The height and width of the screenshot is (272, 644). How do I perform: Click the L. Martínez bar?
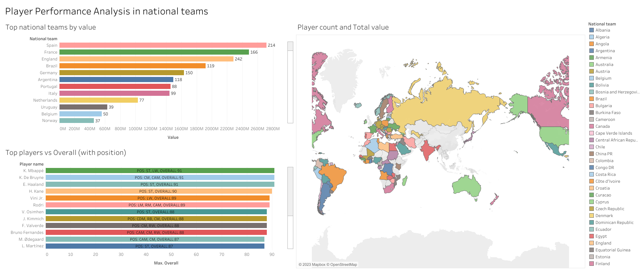point(155,246)
